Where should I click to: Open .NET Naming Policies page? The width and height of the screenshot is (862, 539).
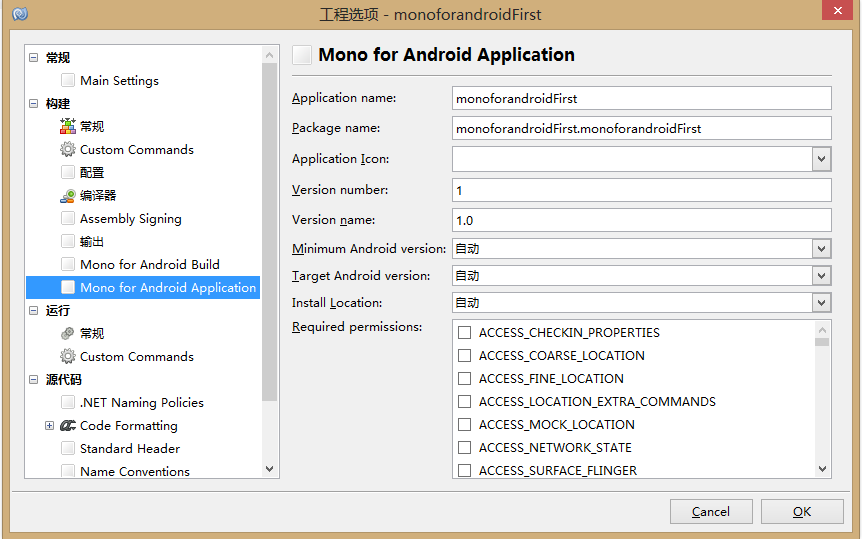coord(142,403)
